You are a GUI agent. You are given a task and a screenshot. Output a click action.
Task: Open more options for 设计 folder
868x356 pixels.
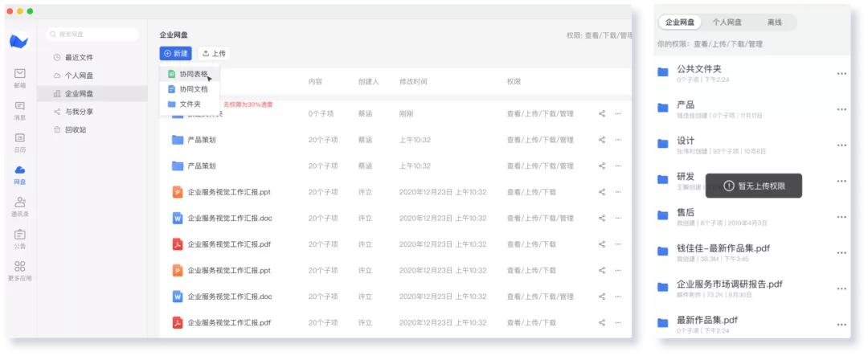point(841,145)
